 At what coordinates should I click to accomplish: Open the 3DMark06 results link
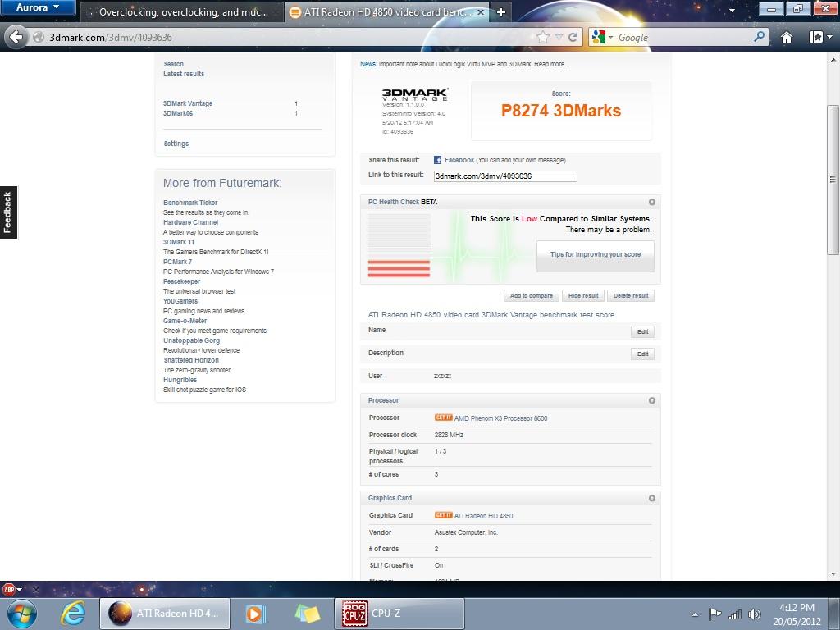coord(178,113)
